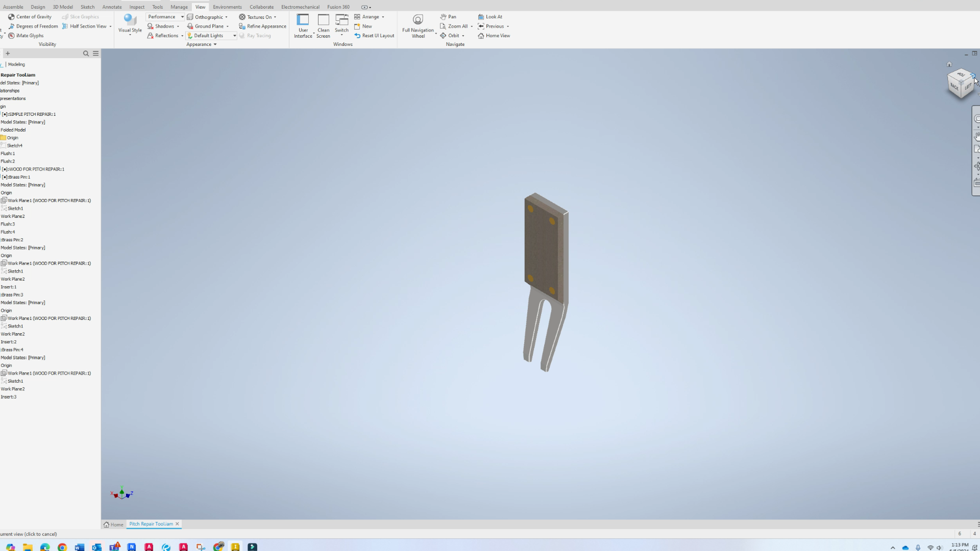Open Microsoft Word from taskbar

tap(80, 547)
